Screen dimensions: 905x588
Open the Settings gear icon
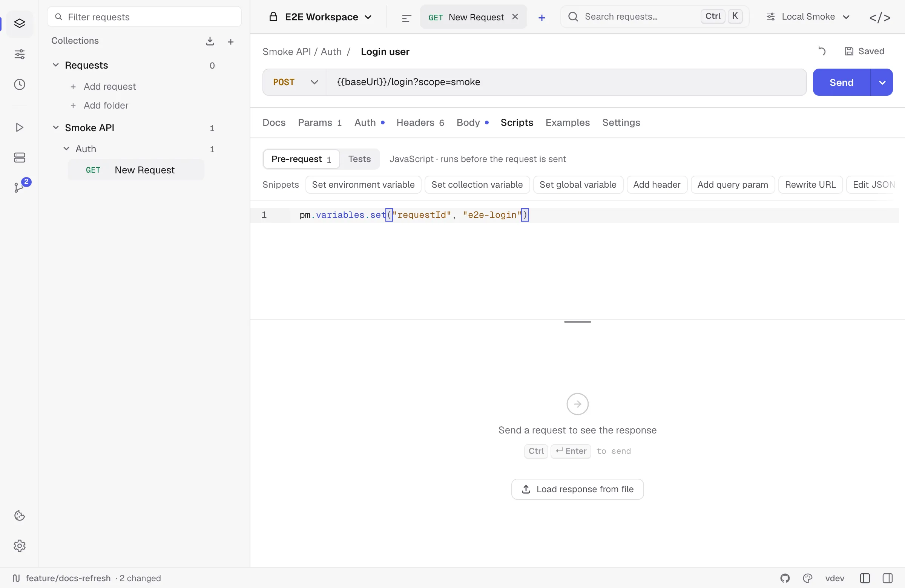click(19, 546)
